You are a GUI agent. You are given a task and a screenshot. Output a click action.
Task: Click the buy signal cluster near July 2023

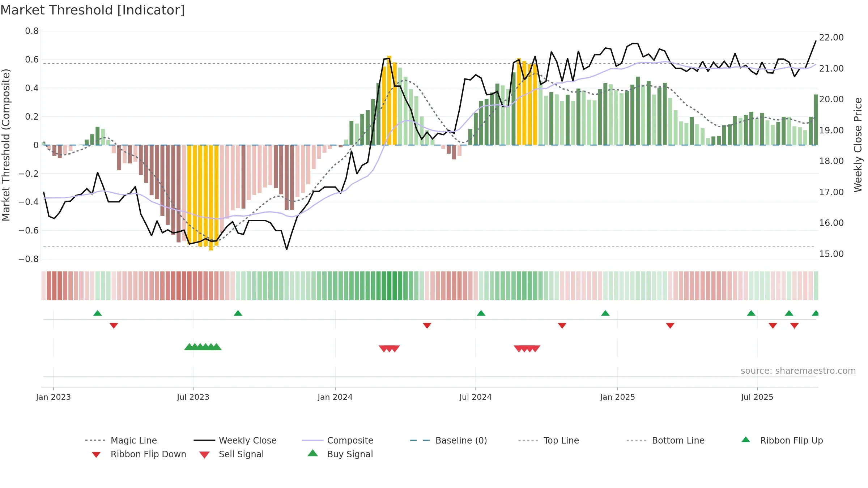tap(203, 347)
